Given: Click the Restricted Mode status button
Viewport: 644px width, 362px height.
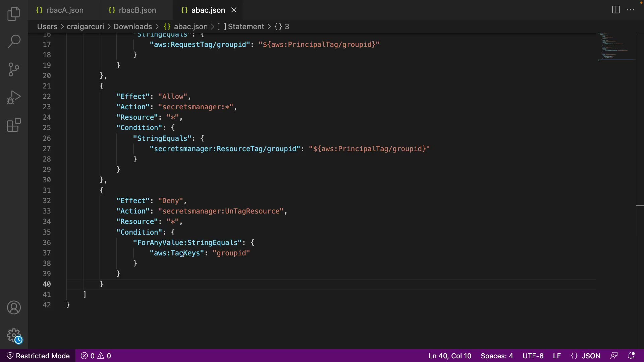Looking at the screenshot, I should (x=38, y=356).
